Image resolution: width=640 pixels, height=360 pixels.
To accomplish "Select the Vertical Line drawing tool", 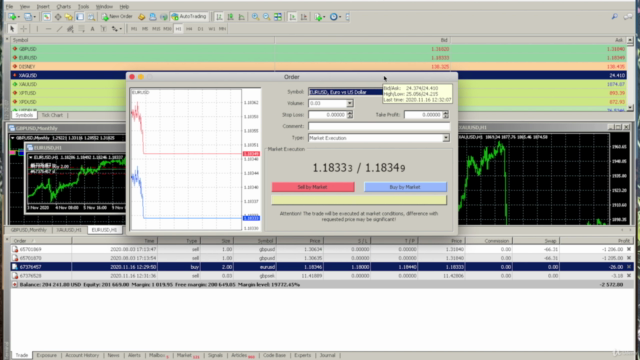I will point(37,29).
